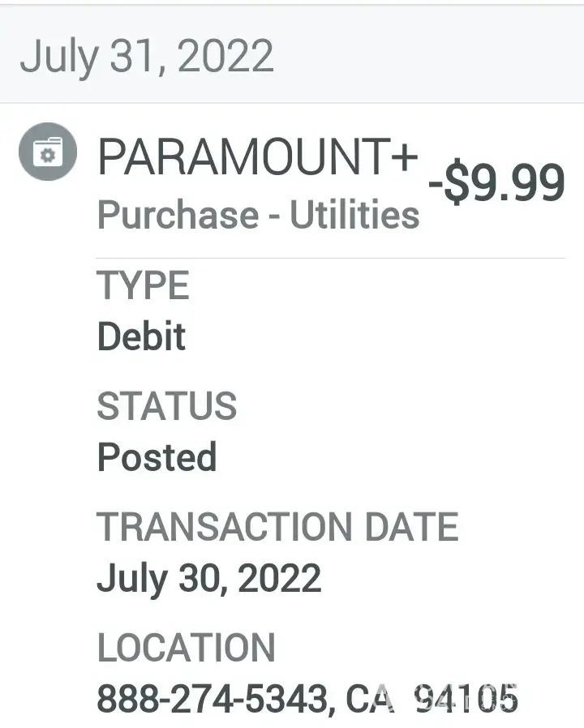This screenshot has width=584, height=728.
Task: Click the divider line below Purchase - Utilities
Action: click(x=331, y=259)
